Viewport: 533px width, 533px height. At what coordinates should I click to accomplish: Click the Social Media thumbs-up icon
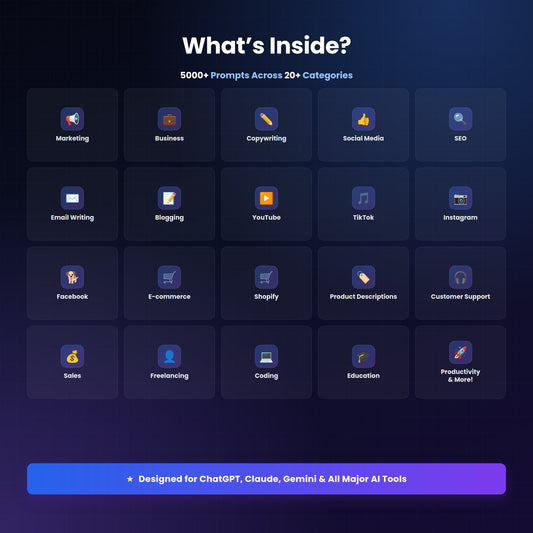[x=363, y=119]
